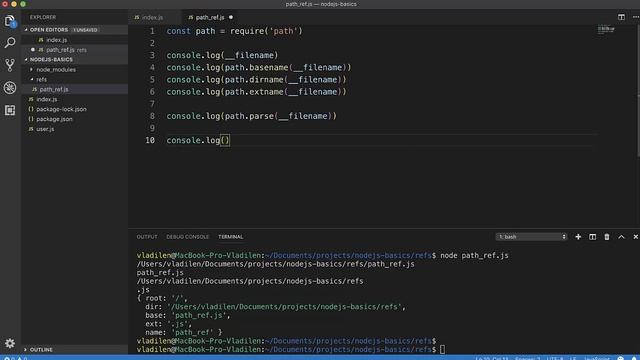Click the Split Terminal icon
Screen dimensions: 640x360
[592, 237]
